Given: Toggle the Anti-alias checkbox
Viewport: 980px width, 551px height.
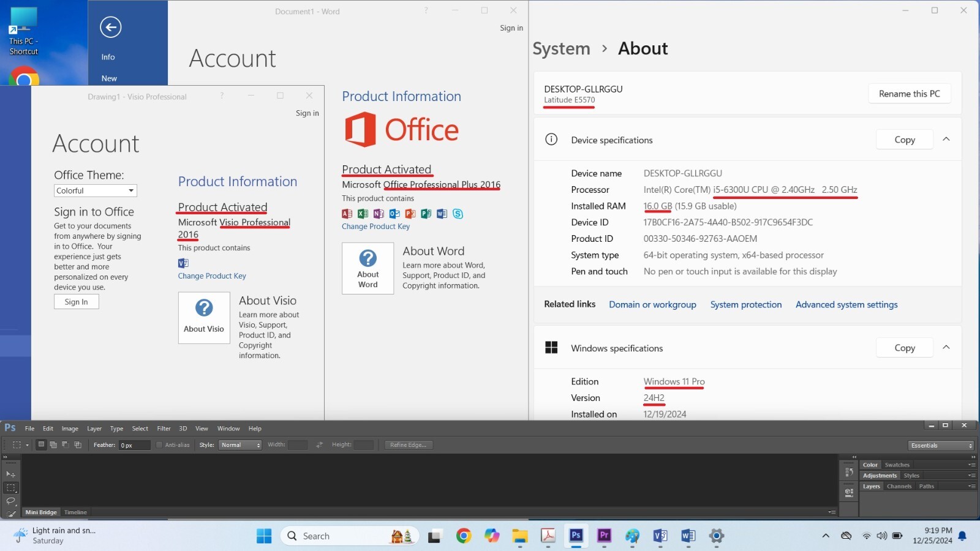Looking at the screenshot, I should coord(159,445).
